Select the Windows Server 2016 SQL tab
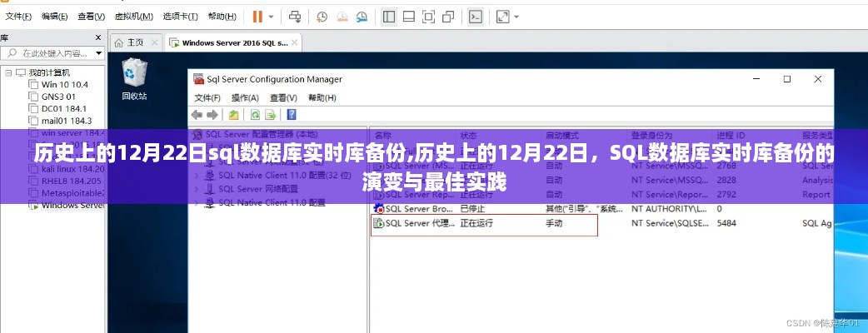The width and height of the screenshot is (868, 333). (x=235, y=42)
